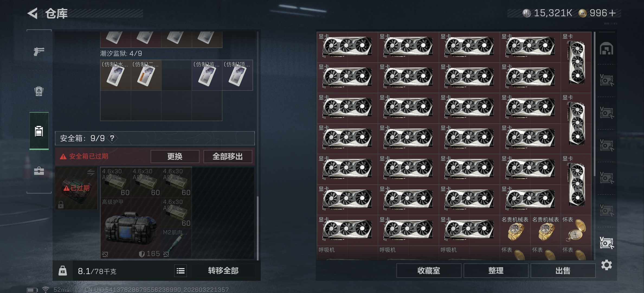Click the plus icon next to 996 currency

pyautogui.click(x=612, y=13)
